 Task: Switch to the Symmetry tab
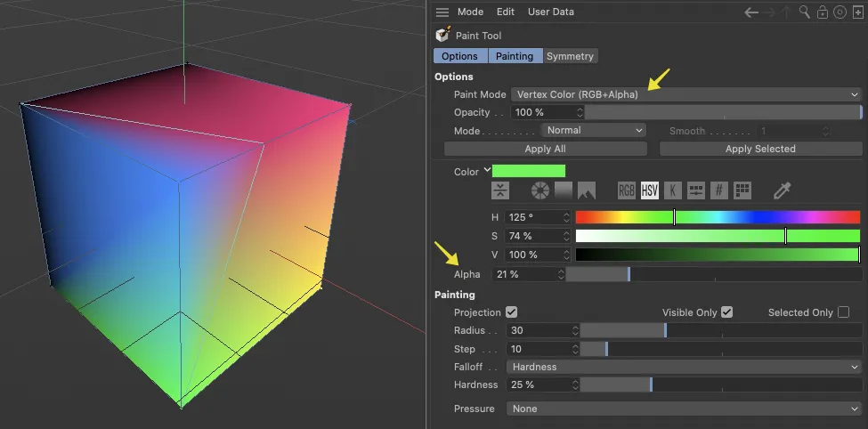tap(570, 56)
